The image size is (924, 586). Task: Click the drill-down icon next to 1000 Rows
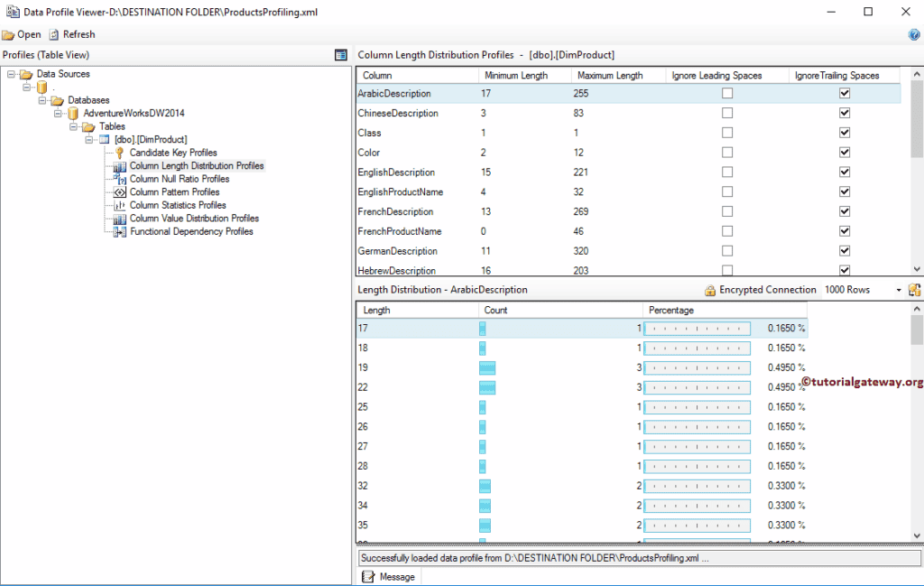coord(915,290)
